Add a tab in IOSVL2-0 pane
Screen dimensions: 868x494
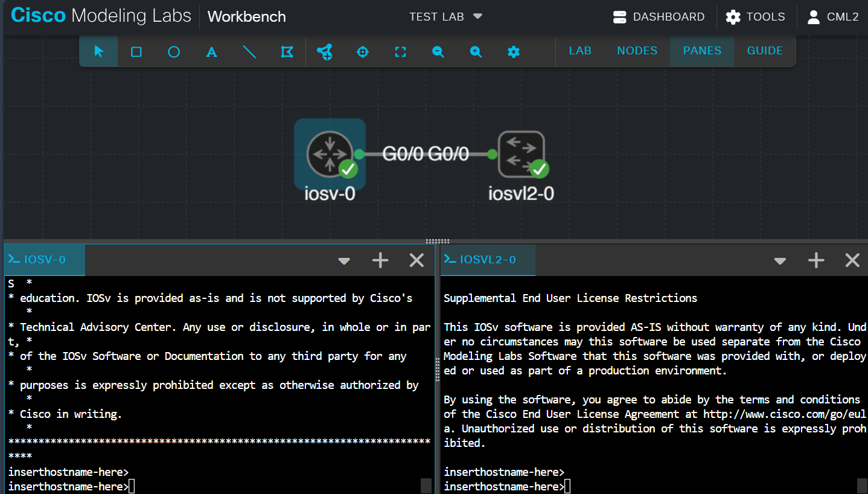tap(816, 260)
